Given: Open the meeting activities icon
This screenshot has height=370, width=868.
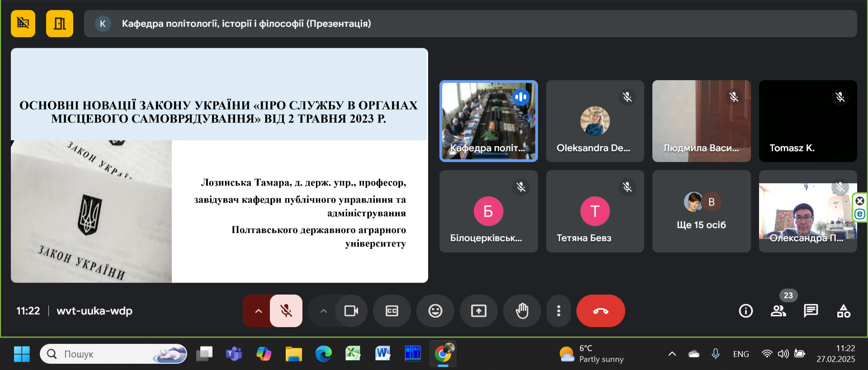Looking at the screenshot, I should click(843, 311).
